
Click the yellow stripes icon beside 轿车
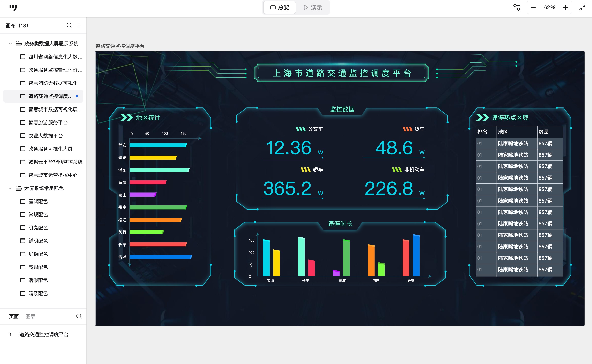point(305,170)
